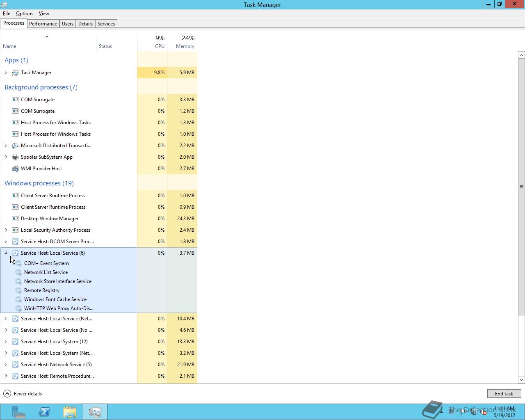
Task: Expand Microsoft Distributed Transaction row
Action: point(6,146)
